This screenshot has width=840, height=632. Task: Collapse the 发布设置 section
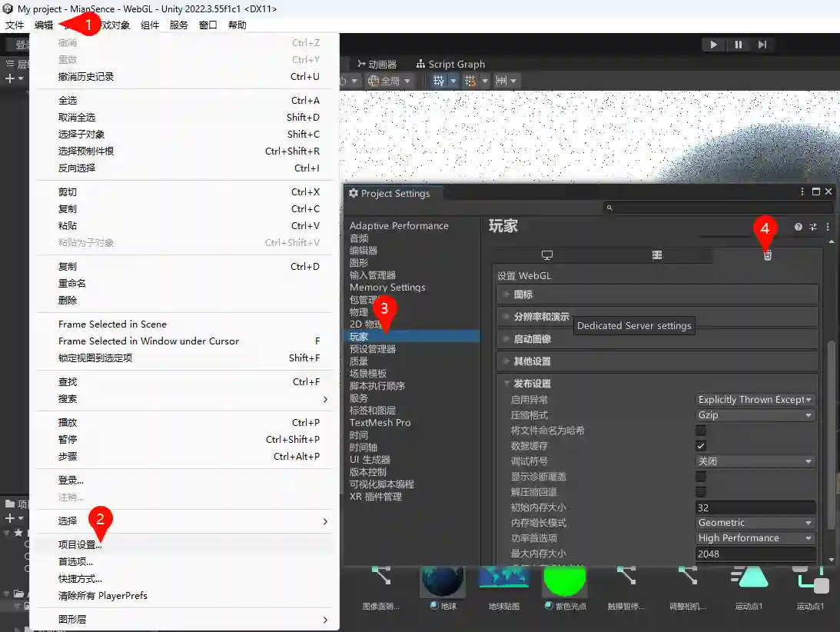[x=507, y=383]
